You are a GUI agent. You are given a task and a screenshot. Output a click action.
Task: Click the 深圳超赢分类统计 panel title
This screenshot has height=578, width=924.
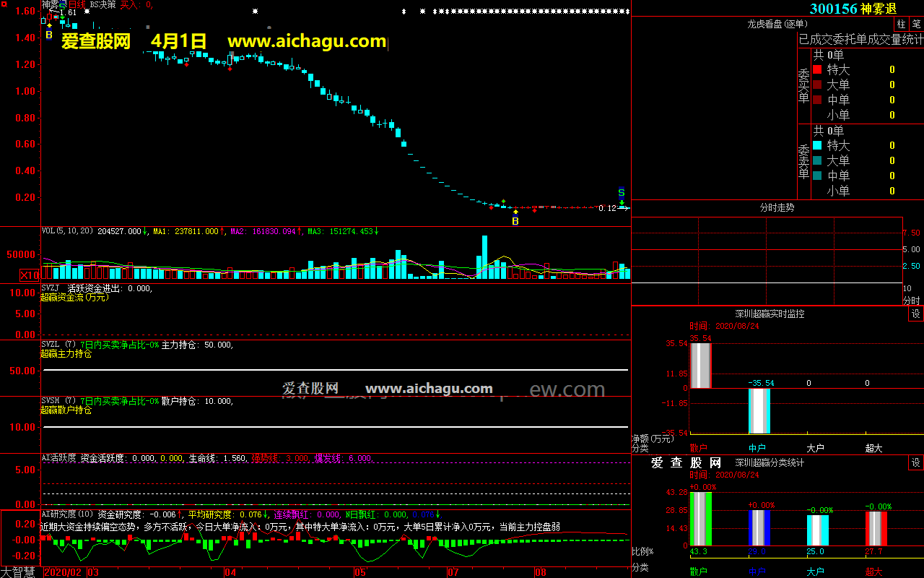coord(770,462)
